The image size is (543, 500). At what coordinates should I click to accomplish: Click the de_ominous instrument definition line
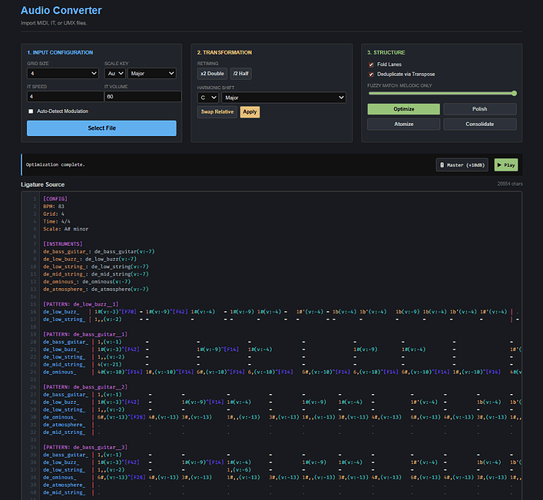coord(87,282)
